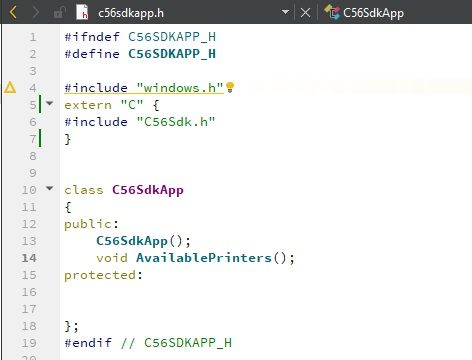472x360 pixels.
Task: Open the C56SdkApp symbol selector
Action: coord(373,13)
